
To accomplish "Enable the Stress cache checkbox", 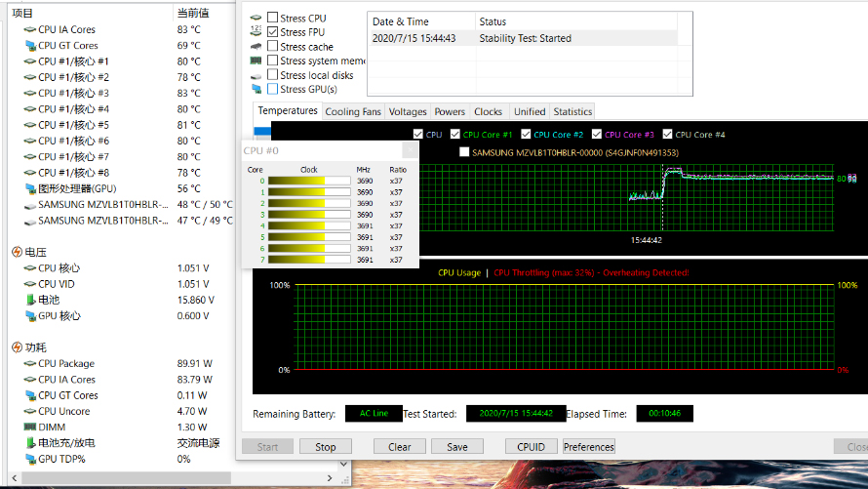I will pos(272,46).
